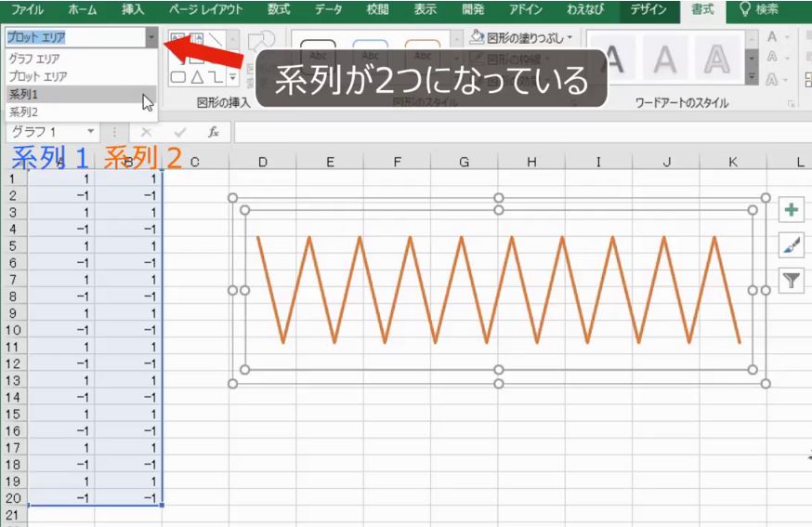This screenshot has width=812, height=527.
Task: Select the line shape in shapes gallery
Action: 216,39
